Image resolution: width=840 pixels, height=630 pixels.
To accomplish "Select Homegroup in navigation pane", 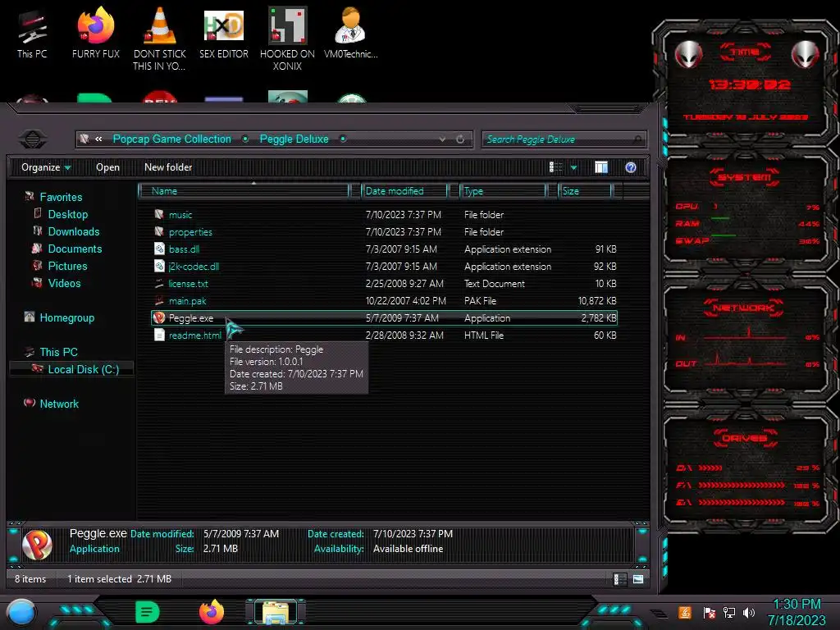I will point(67,317).
